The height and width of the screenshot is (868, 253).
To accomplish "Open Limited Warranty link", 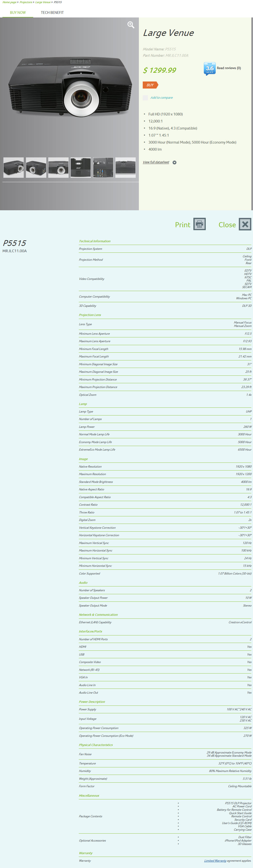I will pos(215,860).
